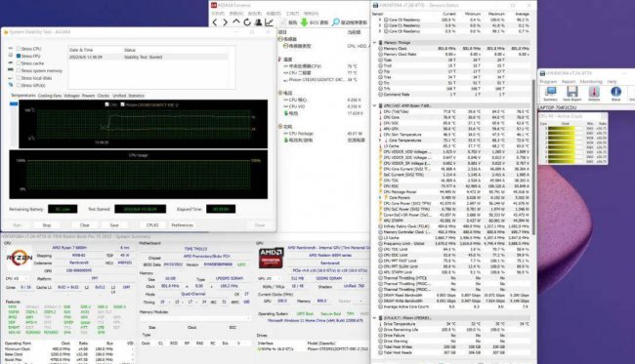The height and width of the screenshot is (364, 635).
Task: Click the driver update magnifier icon
Action: [x=336, y=22]
